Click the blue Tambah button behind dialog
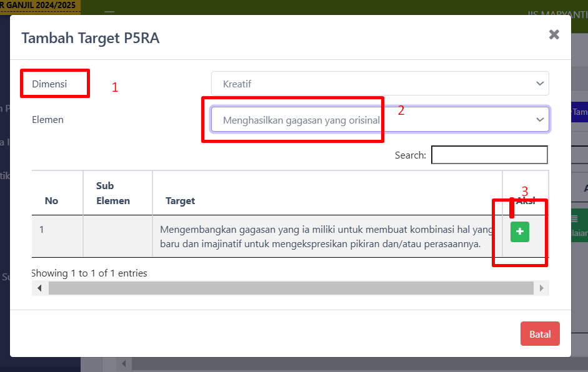The width and height of the screenshot is (588, 372). (x=579, y=112)
